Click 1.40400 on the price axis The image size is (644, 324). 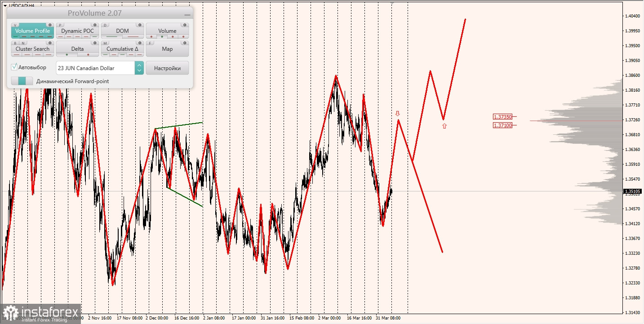tap(632, 16)
